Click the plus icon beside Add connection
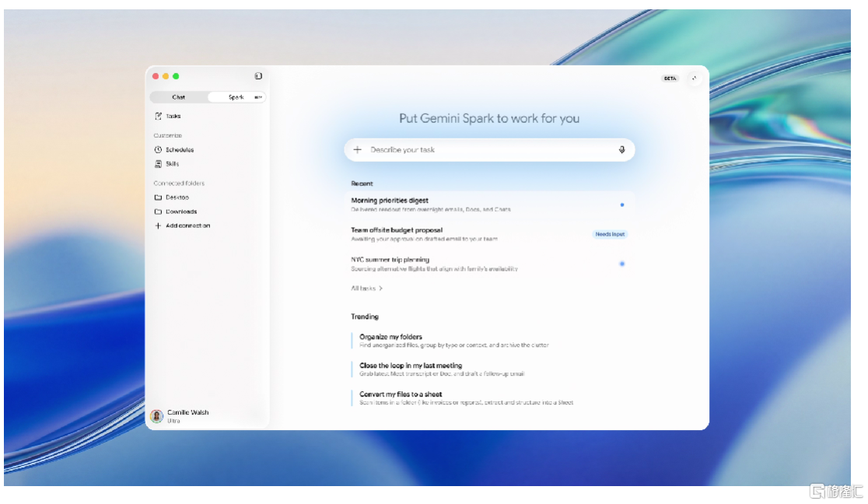Viewport: 868px width, 504px height. [x=159, y=226]
